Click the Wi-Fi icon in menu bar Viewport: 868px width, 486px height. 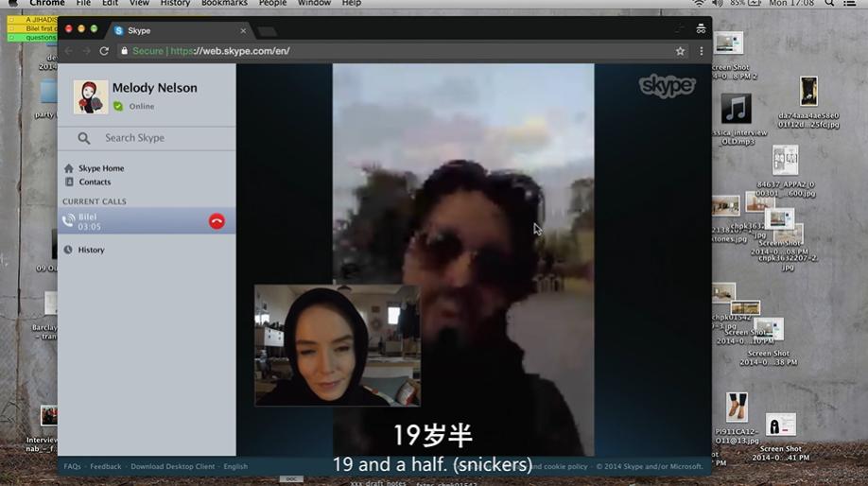699,4
